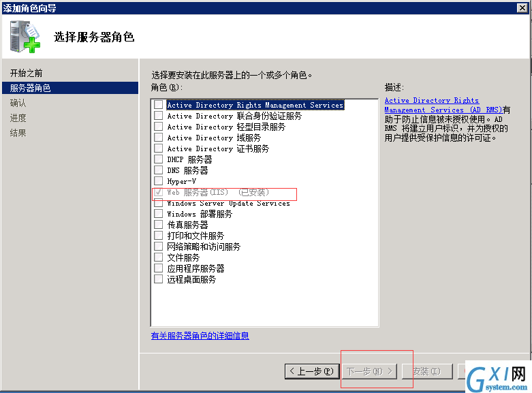532x393 pixels.
Task: Go to 确认 step in sidebar
Action: (18, 103)
